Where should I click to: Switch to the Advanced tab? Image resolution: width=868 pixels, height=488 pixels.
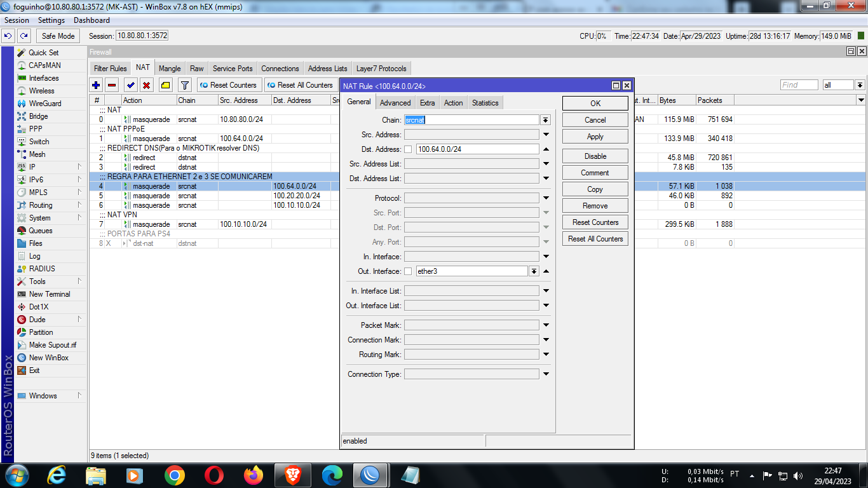395,103
